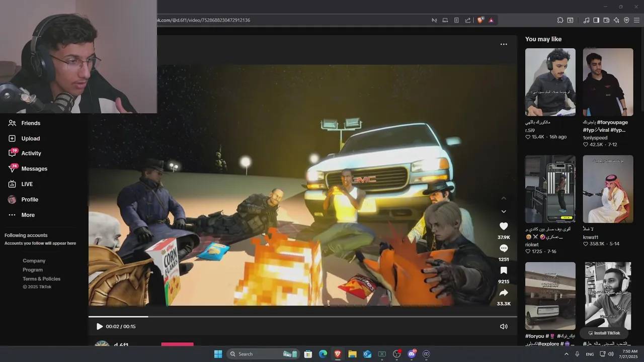Open the recommended video by riokwt
Screen dimensions: 644x362
tap(550, 189)
